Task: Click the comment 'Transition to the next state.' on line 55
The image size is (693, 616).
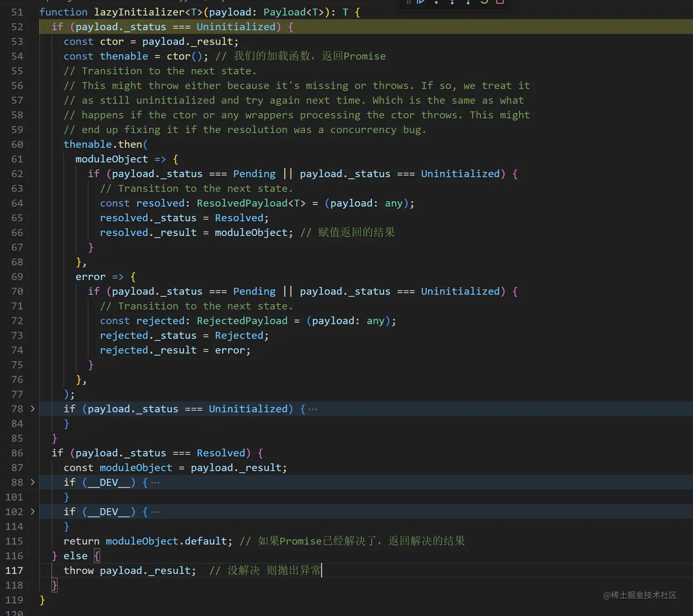Action: [x=169, y=71]
